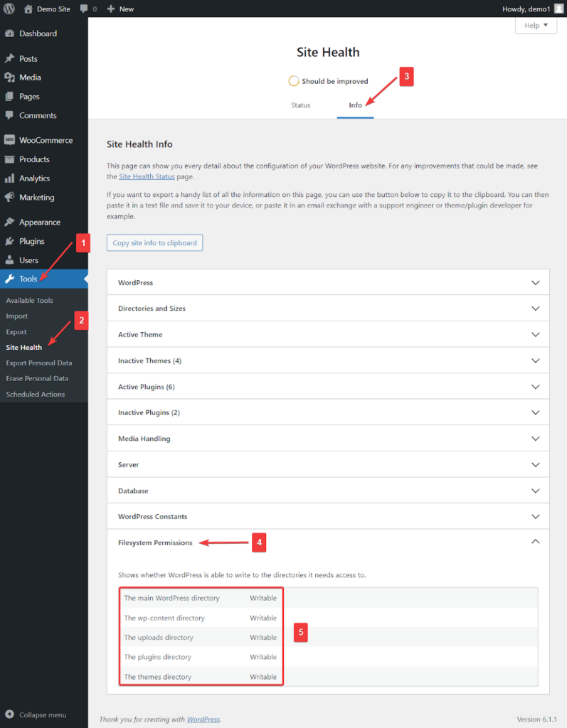Viewport: 567px width, 728px height.
Task: Click the Appearance paintbrush icon
Action: [9, 222]
